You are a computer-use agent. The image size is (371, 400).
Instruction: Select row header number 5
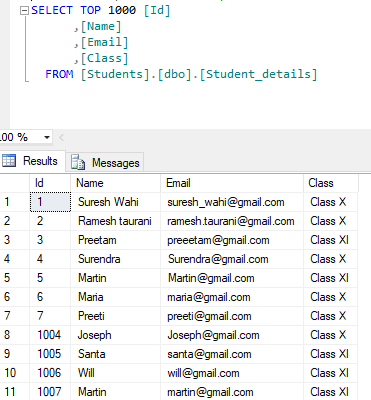pyautogui.click(x=15, y=278)
